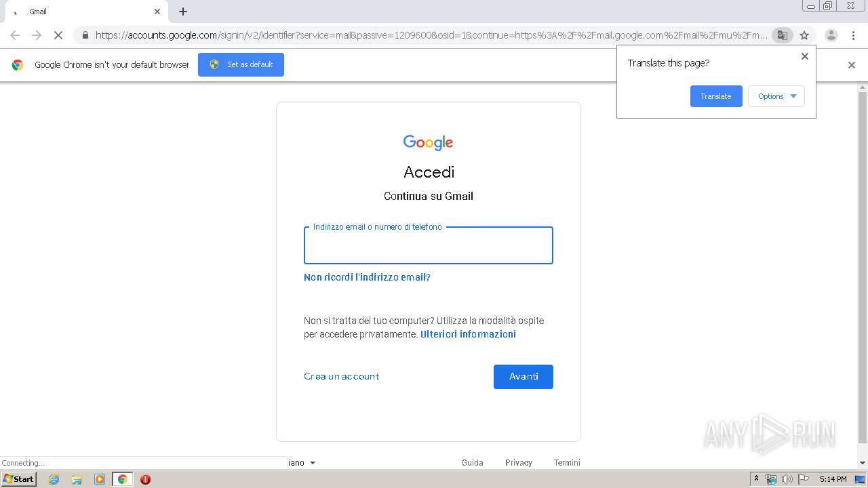Image resolution: width=868 pixels, height=488 pixels.
Task: Click the browser back arrow
Action: (15, 35)
